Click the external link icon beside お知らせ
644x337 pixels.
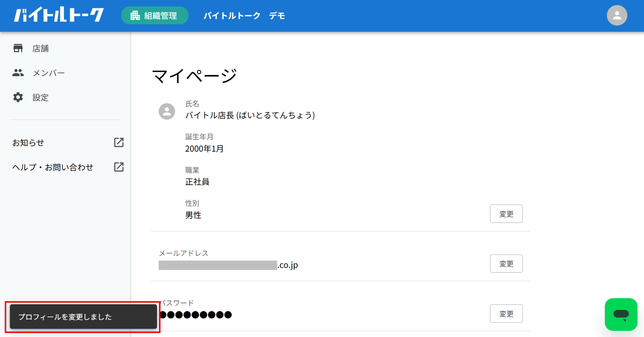pos(119,143)
